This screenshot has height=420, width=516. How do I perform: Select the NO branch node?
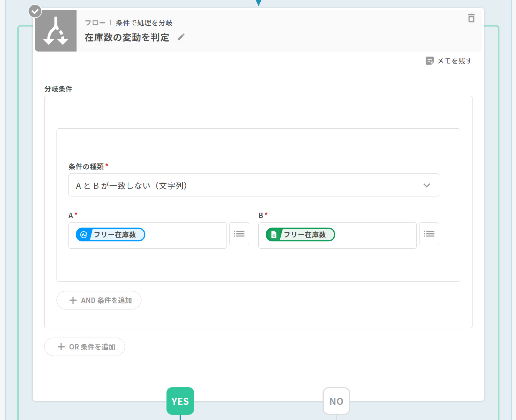coord(336,401)
